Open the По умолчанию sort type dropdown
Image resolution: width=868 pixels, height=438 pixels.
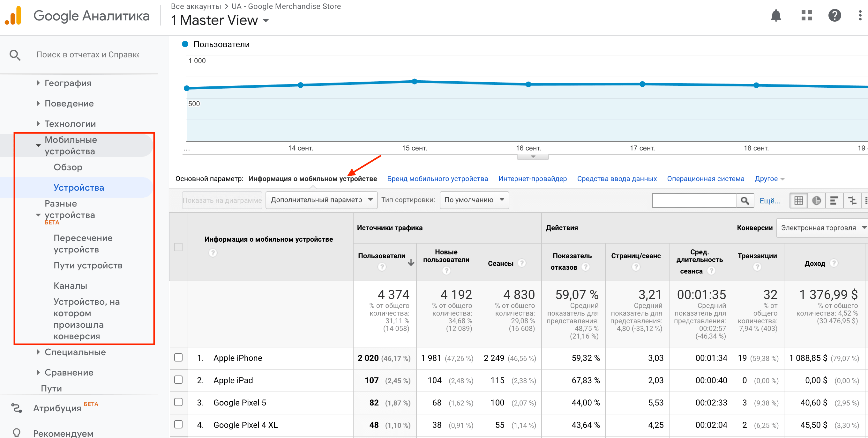tap(474, 200)
